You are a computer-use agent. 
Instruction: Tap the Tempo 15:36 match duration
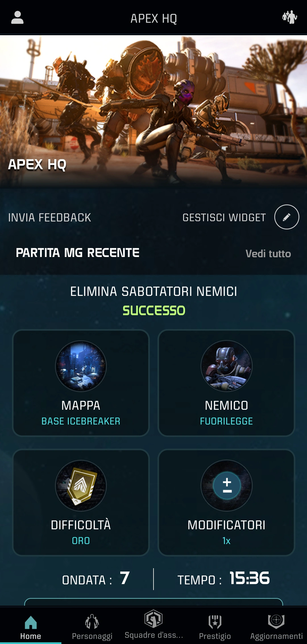(223, 579)
